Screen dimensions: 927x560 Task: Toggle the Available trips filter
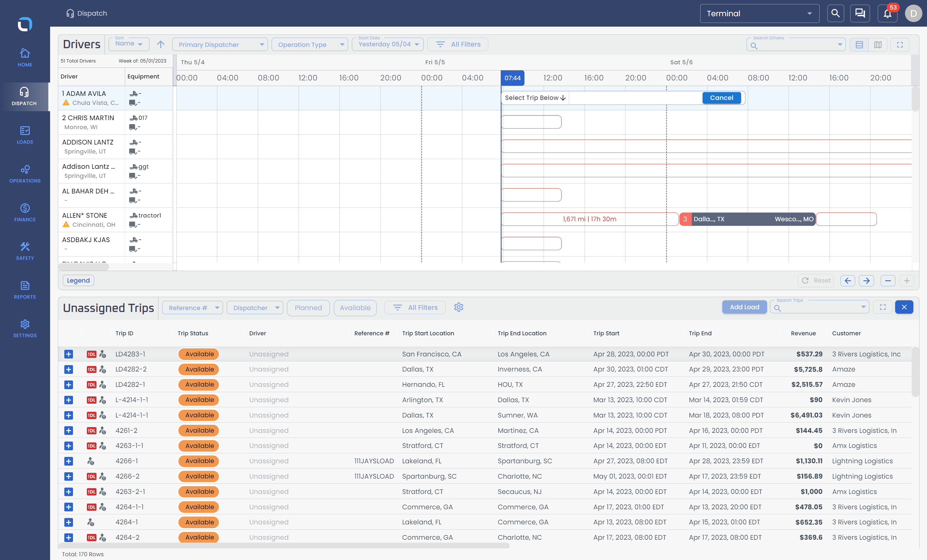coord(355,308)
